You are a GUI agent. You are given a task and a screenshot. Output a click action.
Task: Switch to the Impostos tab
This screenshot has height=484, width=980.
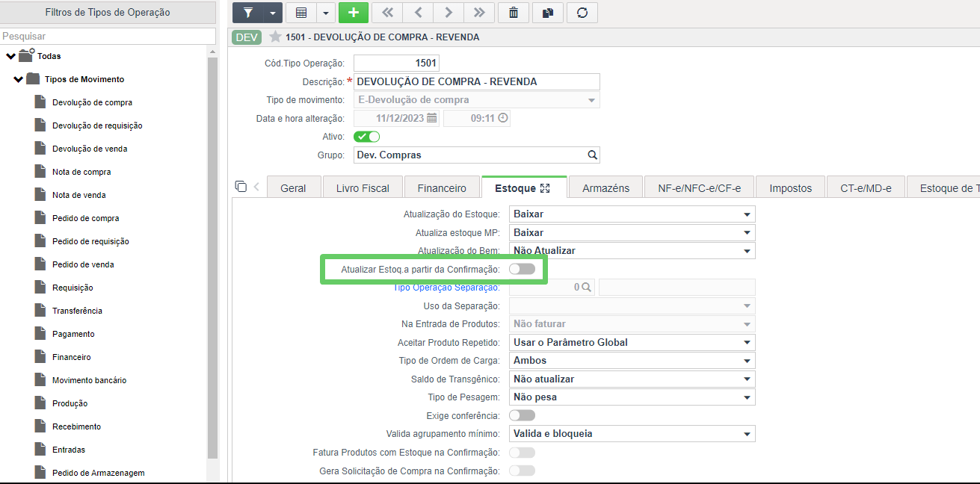[790, 187]
